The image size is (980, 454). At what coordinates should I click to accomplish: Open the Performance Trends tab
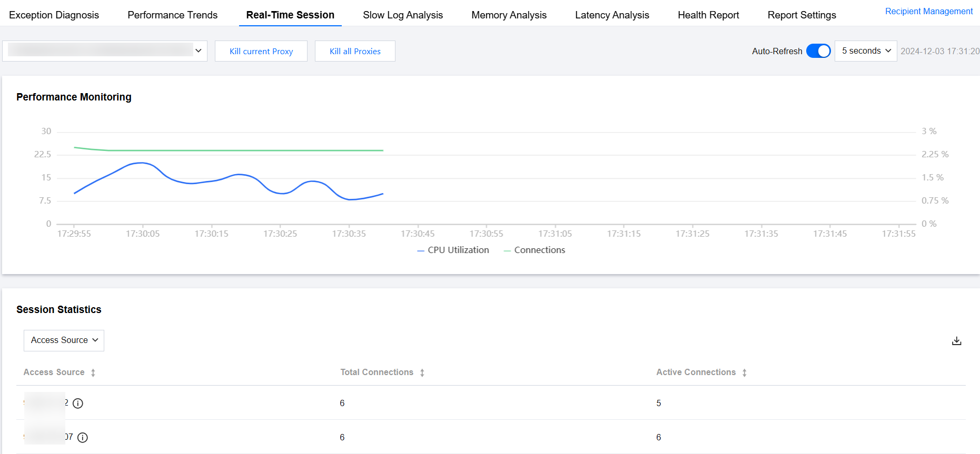(x=172, y=15)
